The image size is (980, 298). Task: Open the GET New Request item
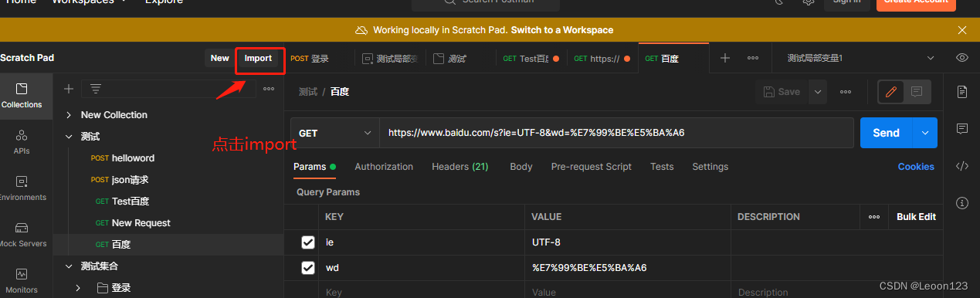click(x=168, y=223)
